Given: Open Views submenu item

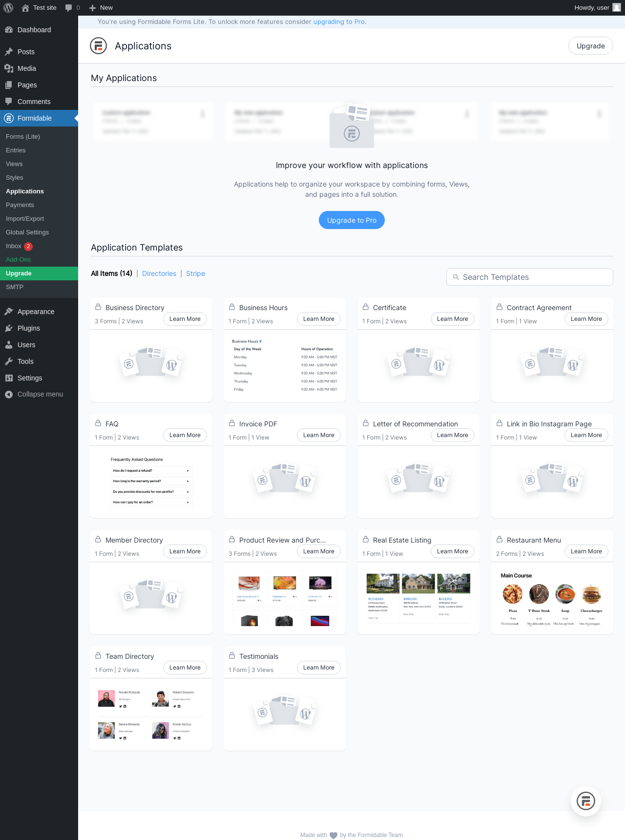Looking at the screenshot, I should (14, 164).
